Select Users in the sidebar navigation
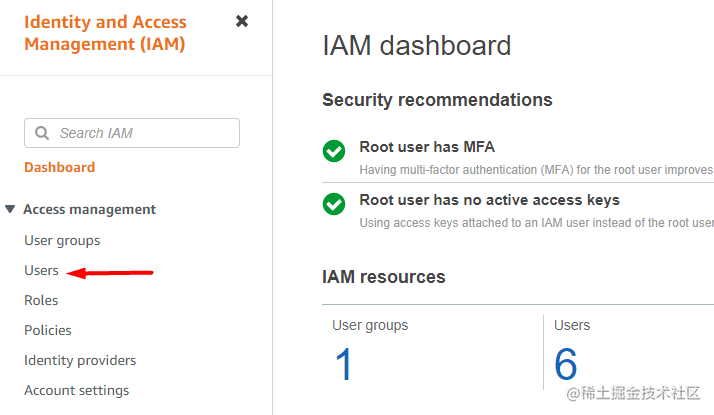Image resolution: width=714 pixels, height=415 pixels. tap(42, 270)
